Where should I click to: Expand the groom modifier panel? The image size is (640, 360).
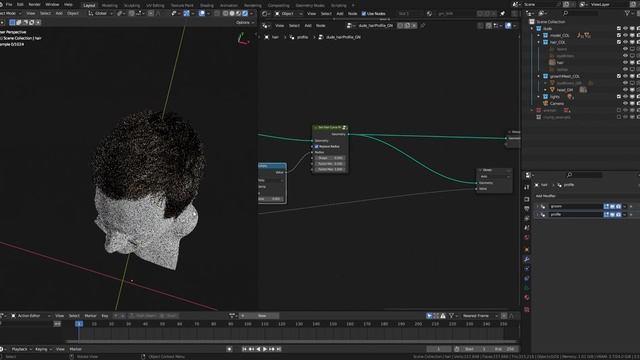click(538, 207)
